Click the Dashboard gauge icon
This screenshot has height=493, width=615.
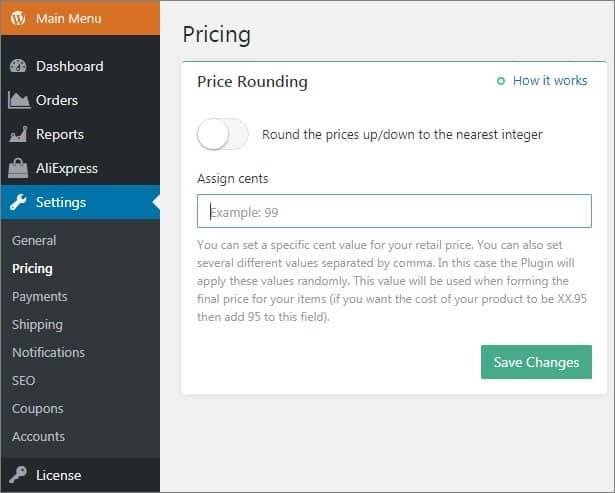coord(18,66)
